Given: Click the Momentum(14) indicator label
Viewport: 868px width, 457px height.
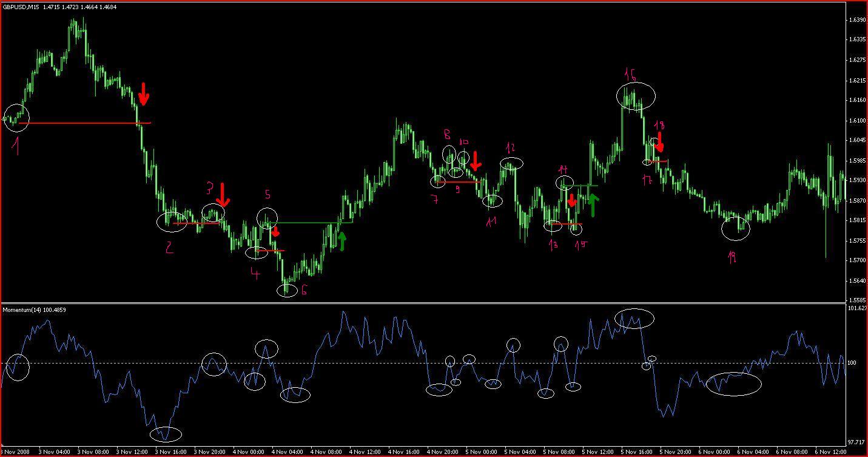Looking at the screenshot, I should pos(35,310).
